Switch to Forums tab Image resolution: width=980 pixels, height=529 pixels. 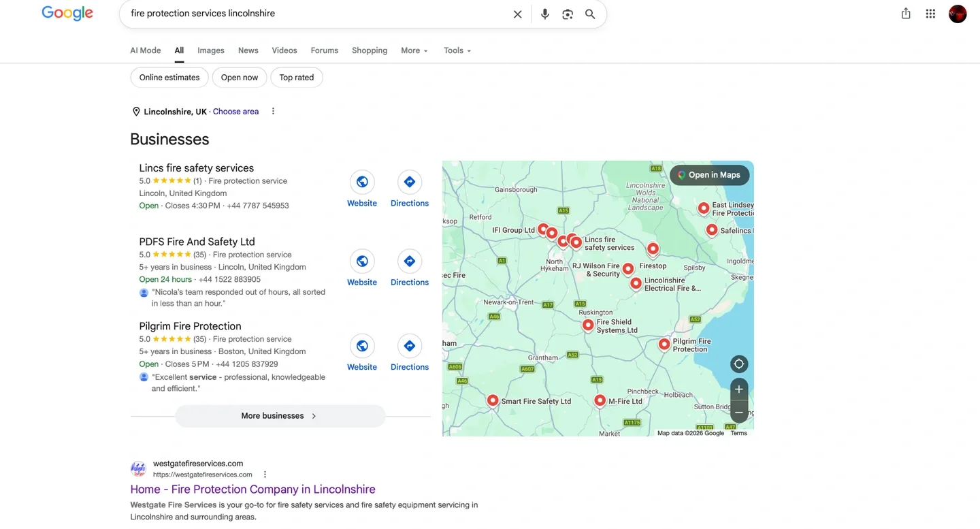coord(325,50)
